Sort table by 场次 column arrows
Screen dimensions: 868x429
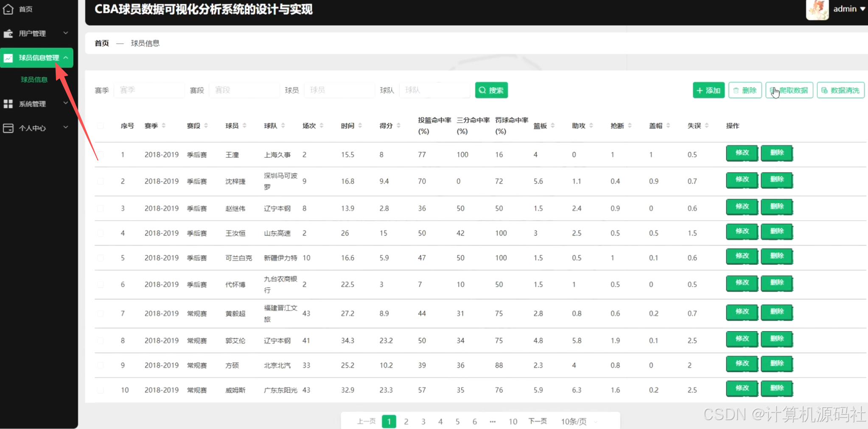322,126
